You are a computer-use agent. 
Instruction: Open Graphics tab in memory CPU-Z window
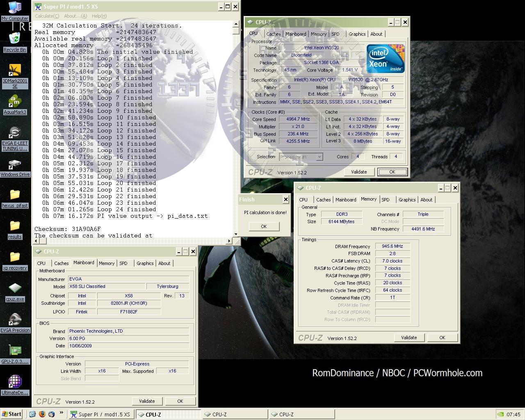pyautogui.click(x=407, y=200)
